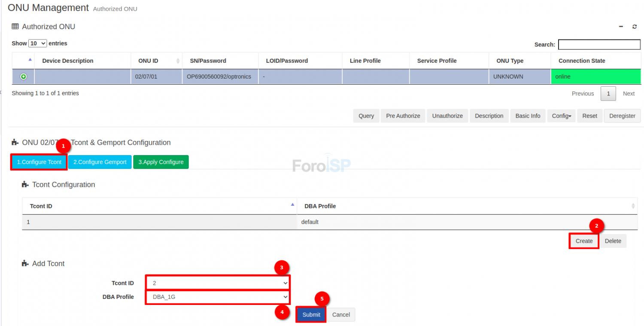Click the Unauthorize button
Screen dimensions: 644x326
point(447,116)
